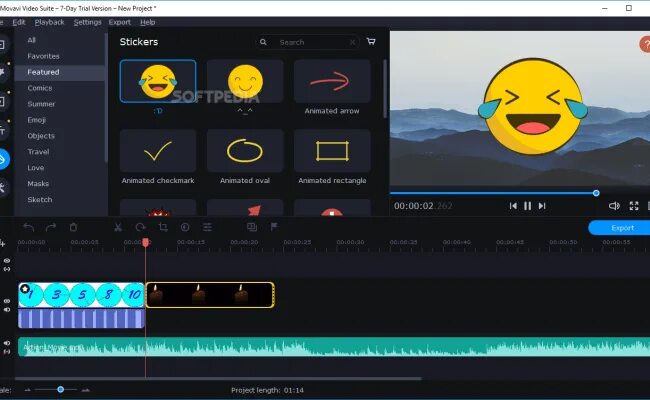Clear the sticker search field
Image resolution: width=650 pixels, height=400 pixels.
[x=352, y=42]
